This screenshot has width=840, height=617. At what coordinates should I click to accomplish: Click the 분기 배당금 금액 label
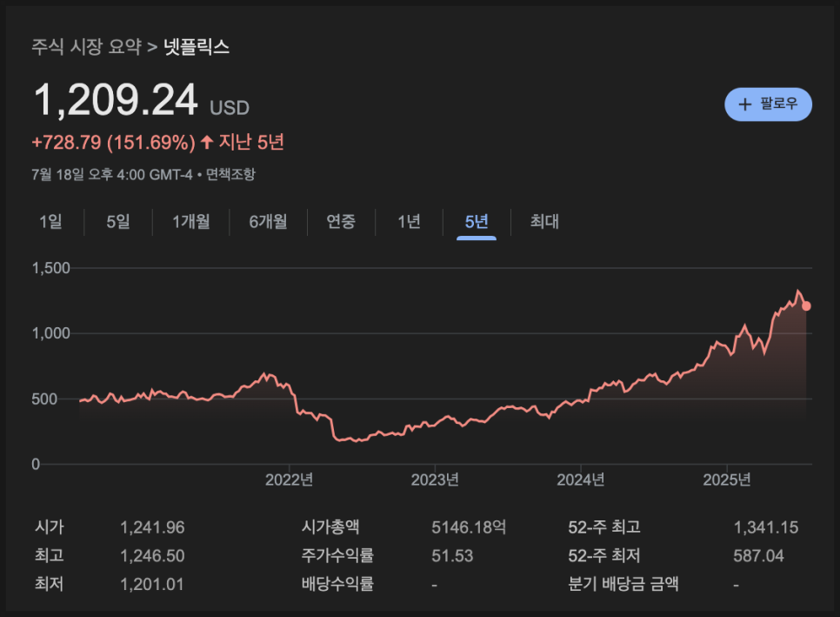(623, 584)
